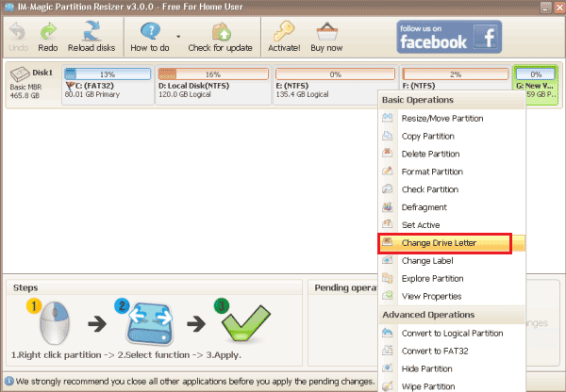Click the E: 0% usage bar
Image resolution: width=566 pixels, height=392 pixels.
click(335, 74)
